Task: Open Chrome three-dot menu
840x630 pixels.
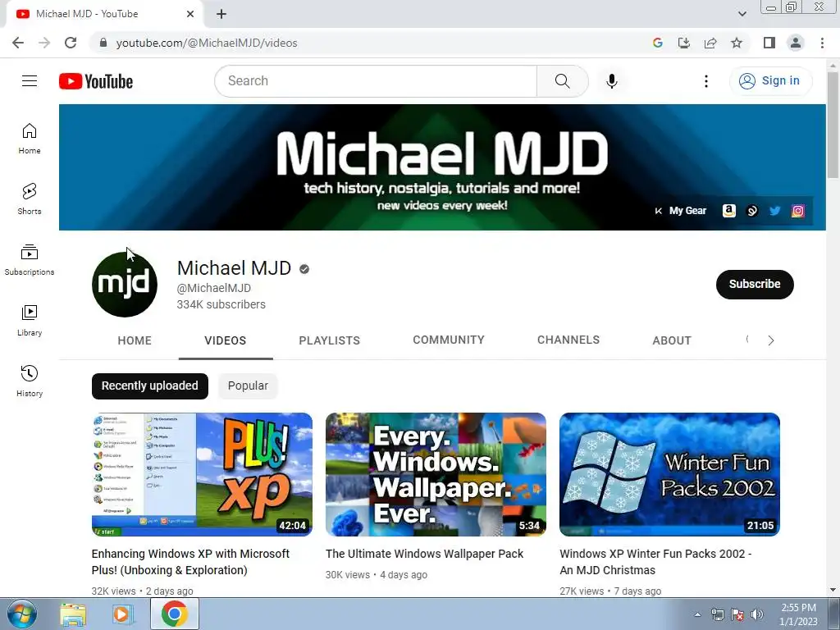Action: [x=822, y=43]
